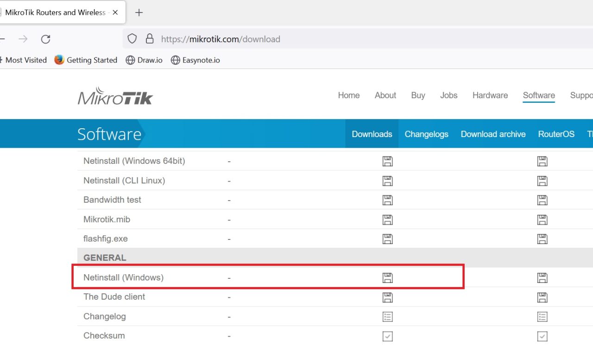593x364 pixels.
Task: Download flashfig.exe via its disk icon
Action: [387, 238]
